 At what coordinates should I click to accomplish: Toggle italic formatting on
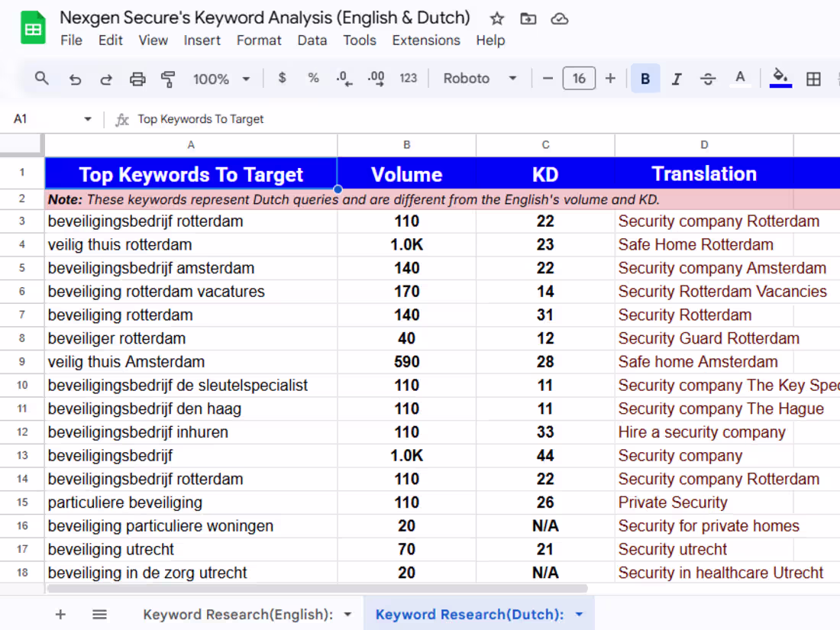[x=677, y=78]
